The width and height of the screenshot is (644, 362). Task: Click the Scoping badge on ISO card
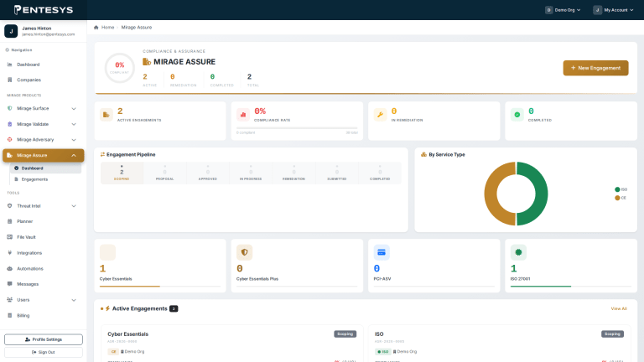(612, 334)
